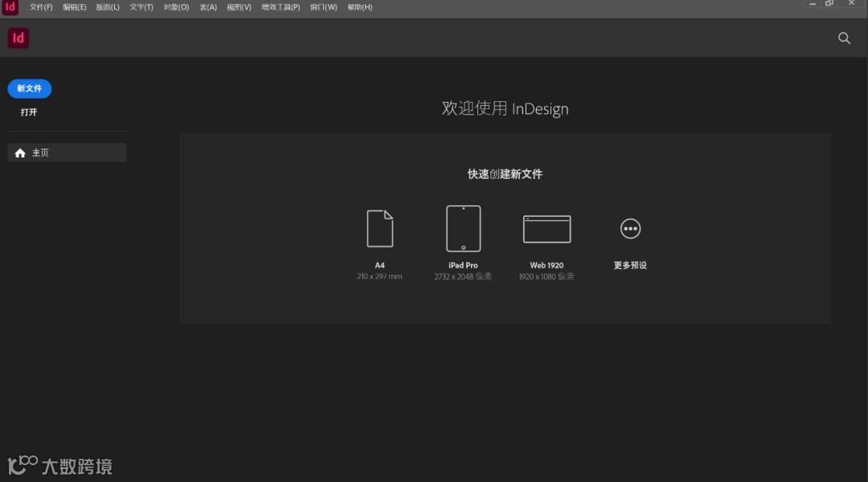Open the 文字(T) menu

click(141, 7)
